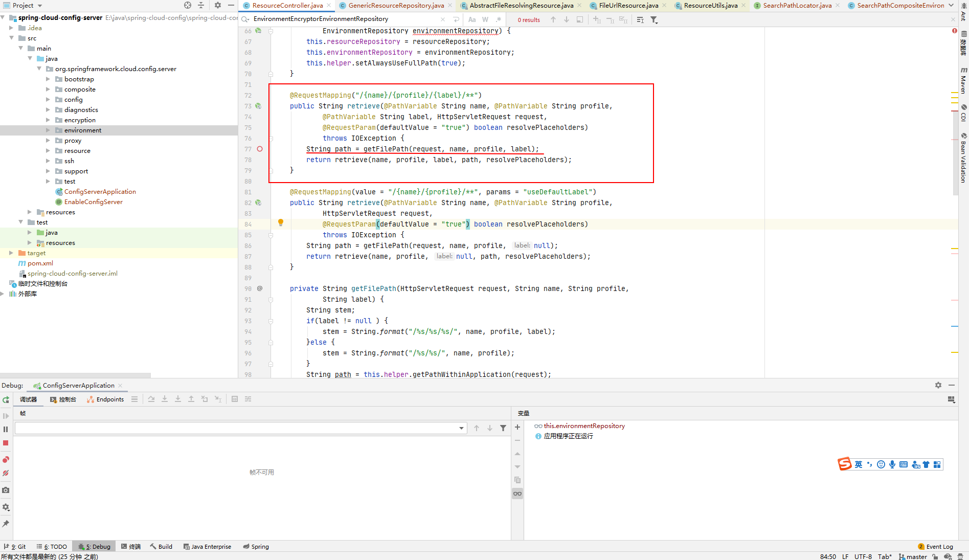Click the Drop Frame icon
Screen dimensions: 969x560
(x=205, y=399)
